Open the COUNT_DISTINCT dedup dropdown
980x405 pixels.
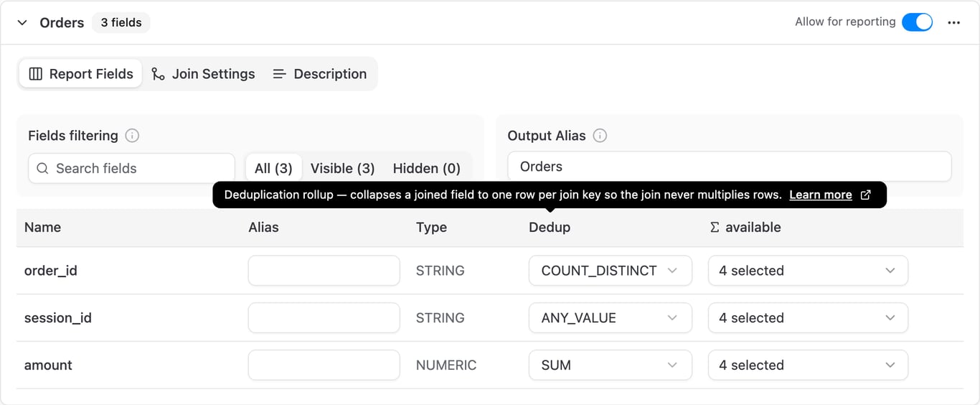pos(611,271)
